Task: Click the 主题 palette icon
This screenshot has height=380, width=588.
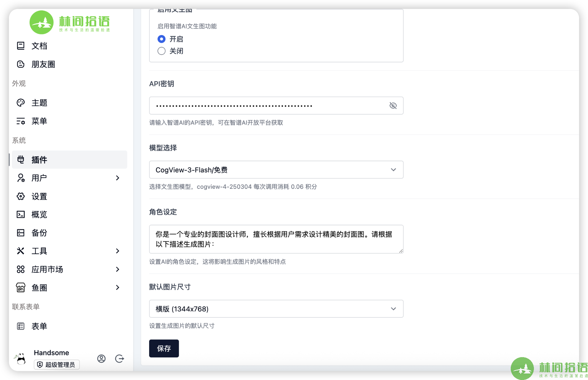Action: pos(21,103)
